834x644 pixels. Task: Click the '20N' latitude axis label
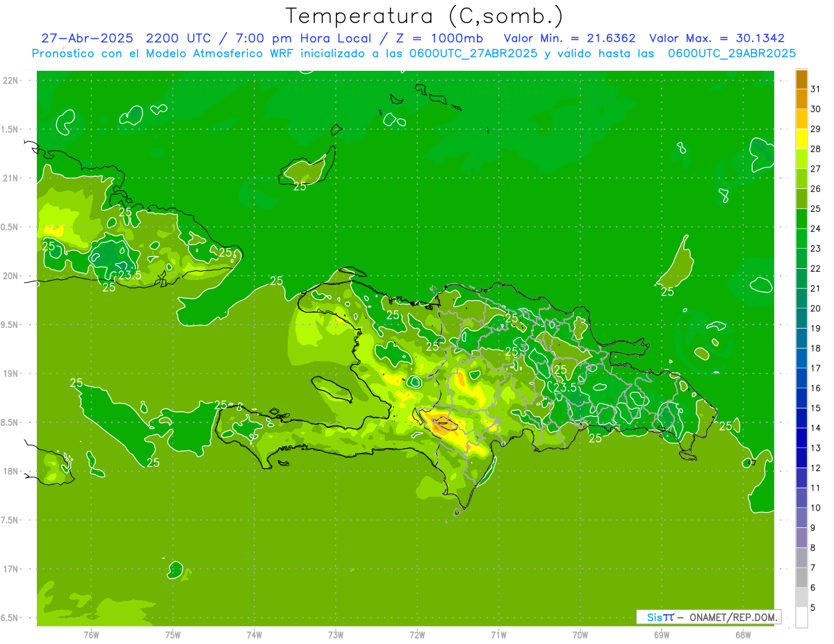coord(10,276)
